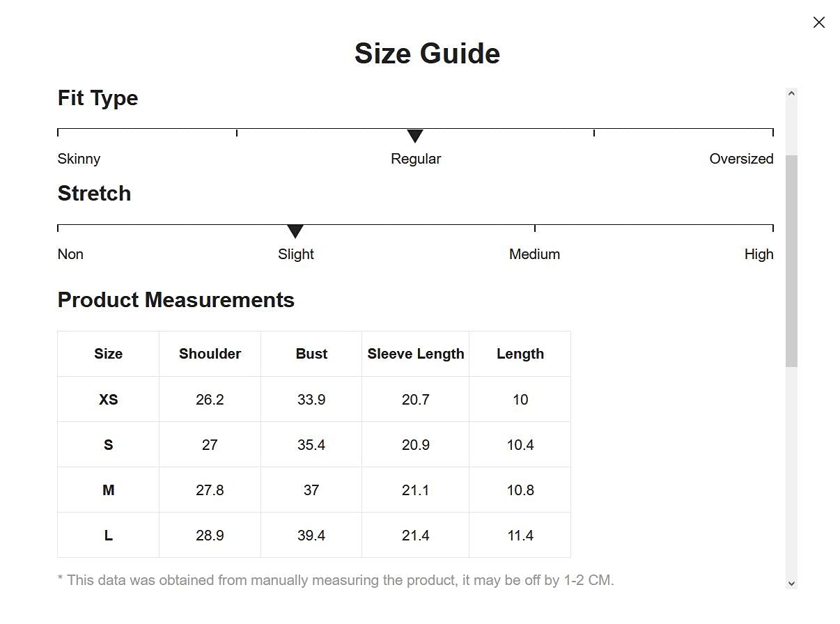The width and height of the screenshot is (840, 624).
Task: Select the XS size row label
Action: click(108, 400)
